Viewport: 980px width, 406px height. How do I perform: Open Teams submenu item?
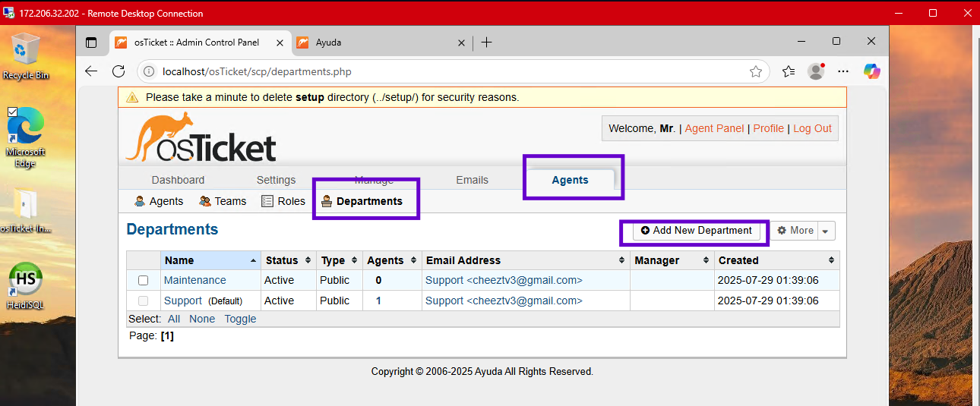click(x=223, y=201)
